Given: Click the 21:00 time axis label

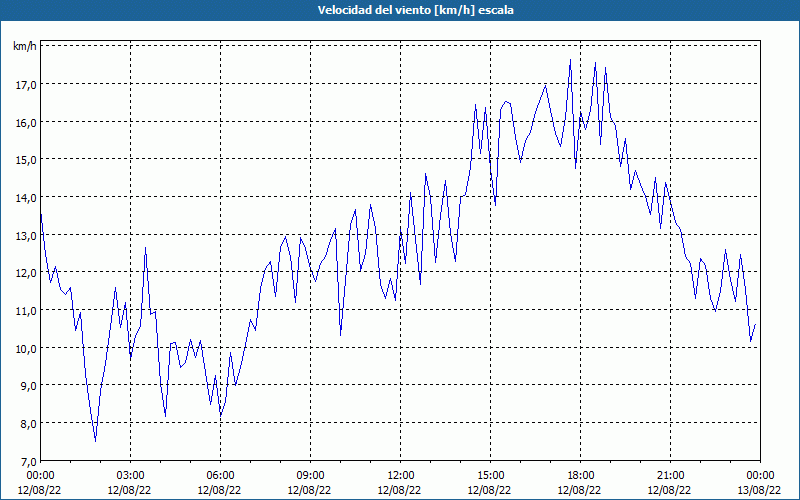Looking at the screenshot, I should tap(670, 476).
